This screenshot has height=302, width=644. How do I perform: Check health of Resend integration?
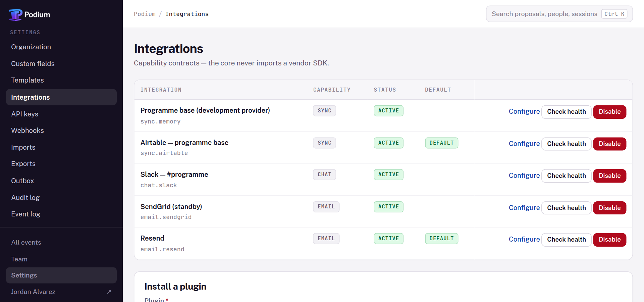tap(567, 240)
